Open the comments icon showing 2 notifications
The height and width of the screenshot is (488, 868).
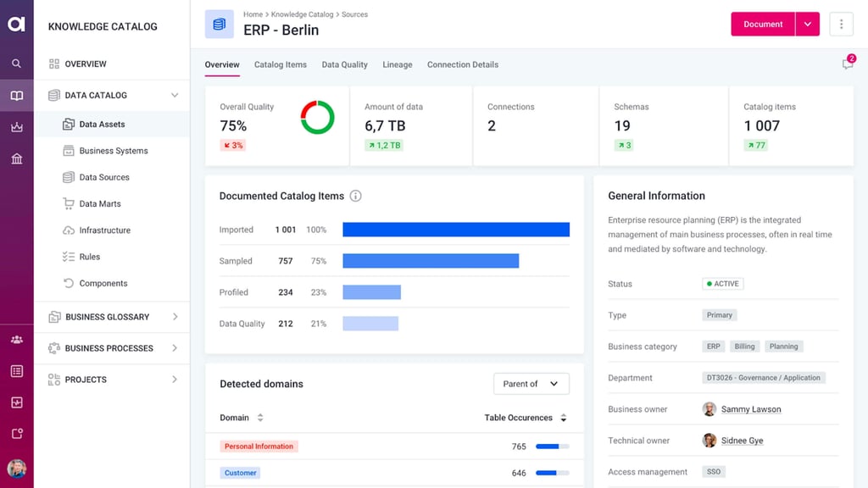pos(847,64)
